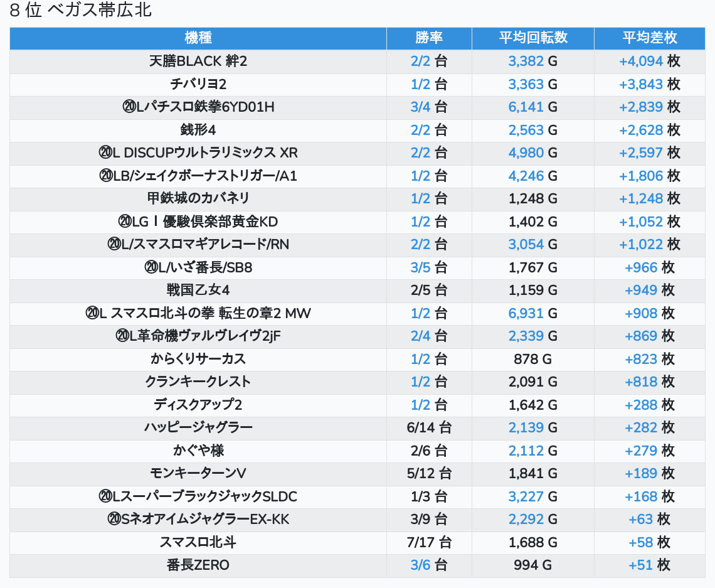The height and width of the screenshot is (588, 715).
Task: Open the ハッピージャグラー machine entry
Action: click(198, 428)
